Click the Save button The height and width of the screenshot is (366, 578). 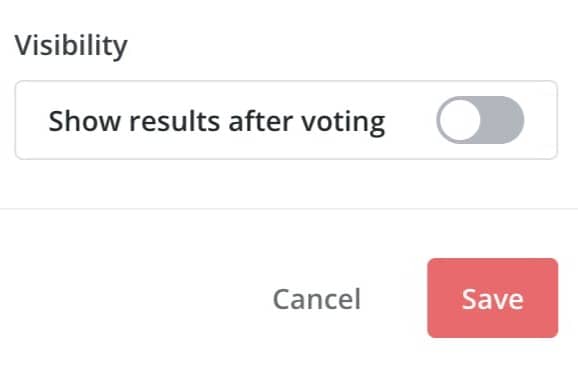[492, 298]
